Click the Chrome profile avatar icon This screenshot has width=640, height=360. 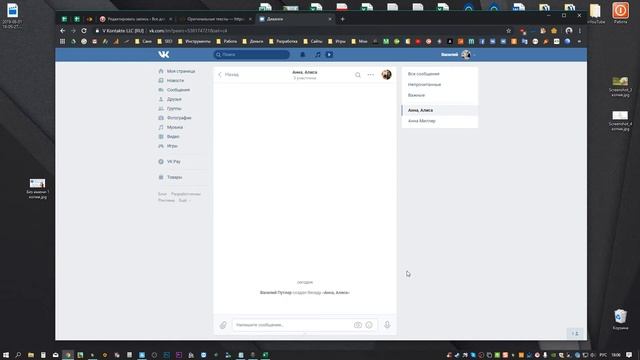coord(569,31)
